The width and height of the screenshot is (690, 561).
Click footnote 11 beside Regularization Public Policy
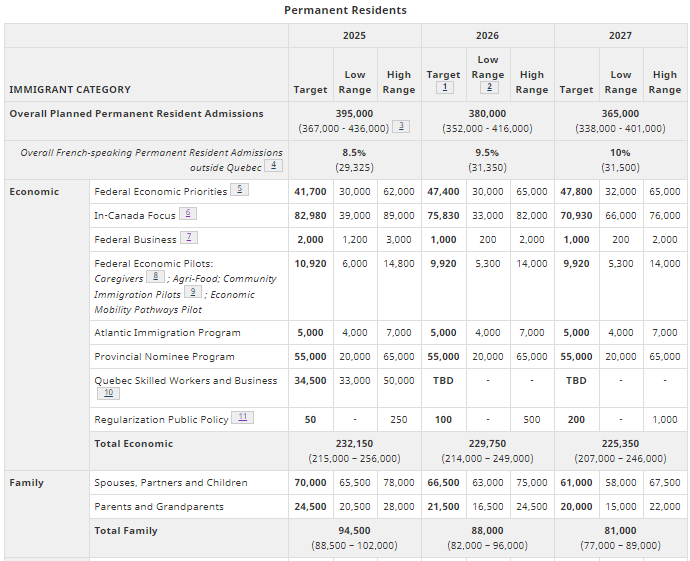(x=242, y=418)
